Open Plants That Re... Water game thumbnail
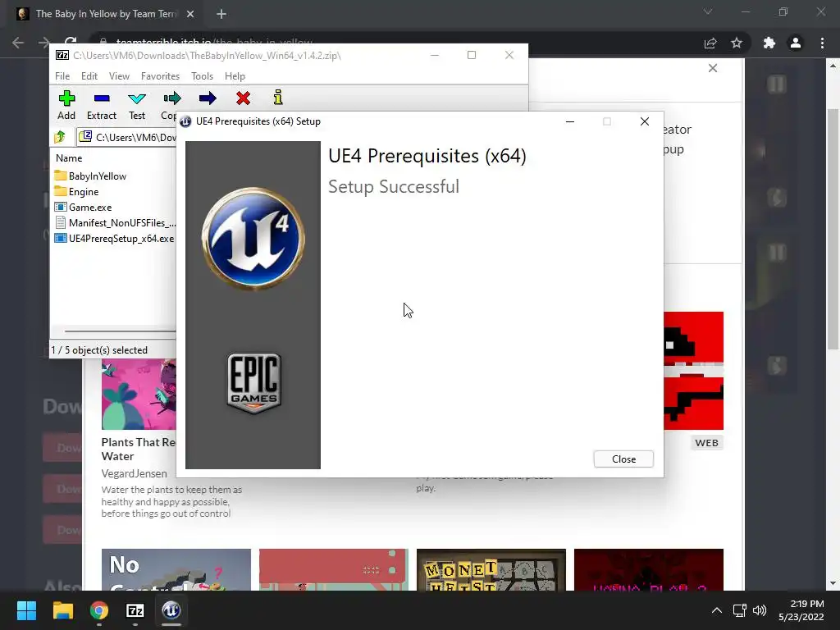Screen dimensions: 840x630 pyautogui.click(x=139, y=395)
